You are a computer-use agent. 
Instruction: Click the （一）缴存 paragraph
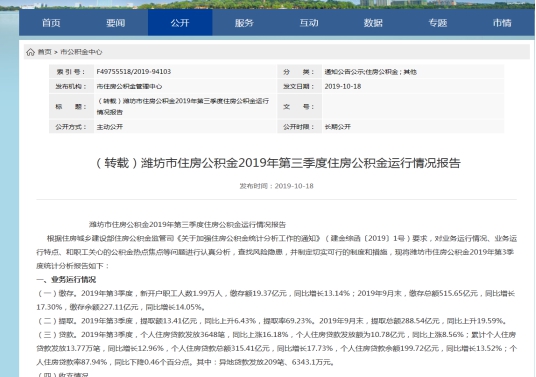pos(276,300)
